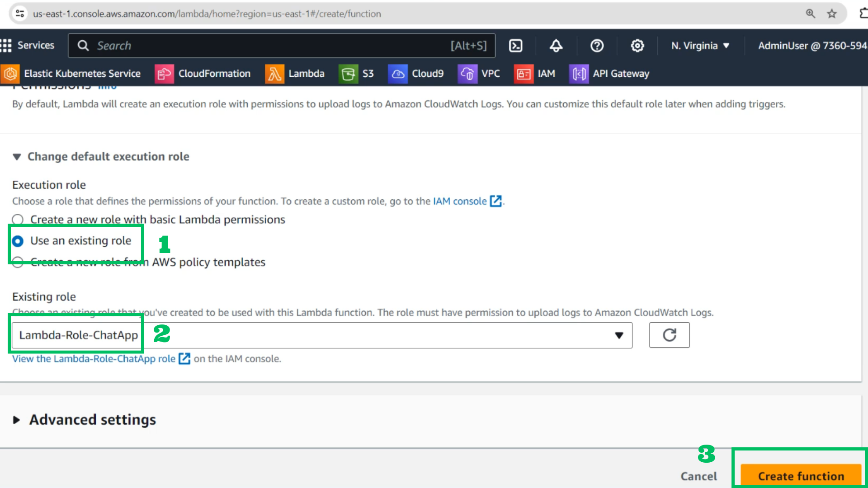The height and width of the screenshot is (488, 868).
Task: Open the settings gear icon
Action: click(x=637, y=46)
